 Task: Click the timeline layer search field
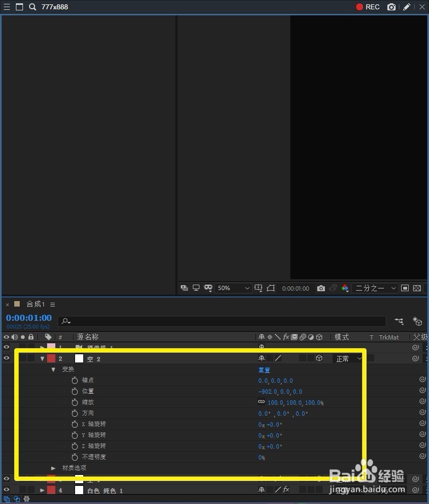coord(222,321)
